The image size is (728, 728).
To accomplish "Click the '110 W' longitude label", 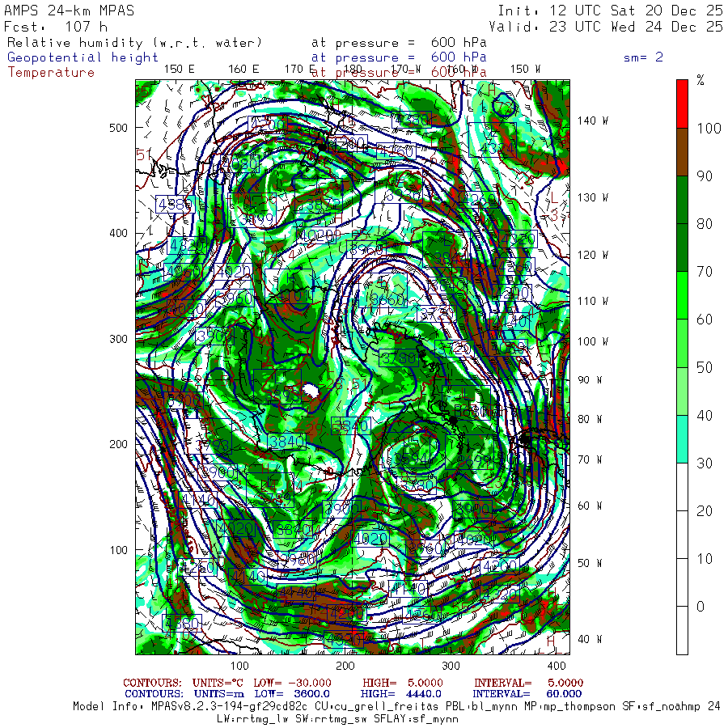I will point(593,302).
